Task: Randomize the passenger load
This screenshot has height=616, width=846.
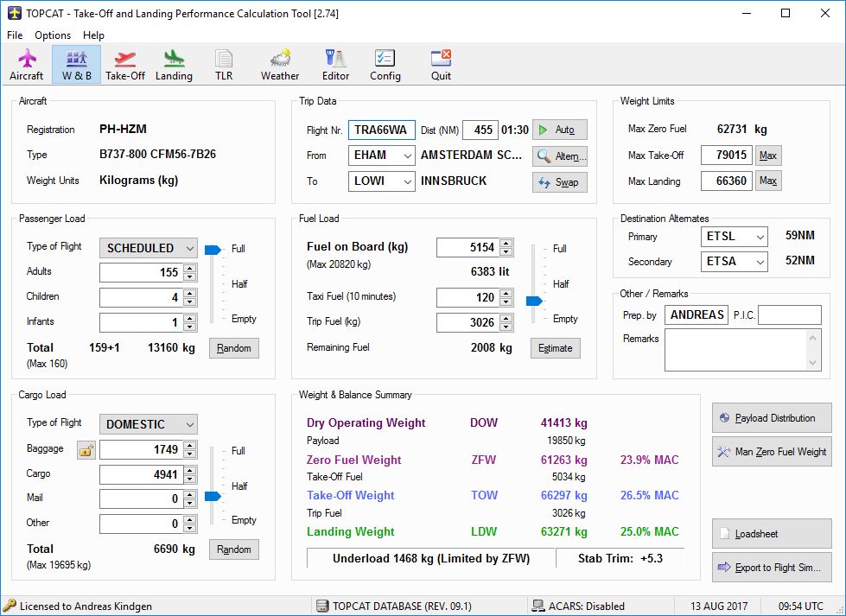Action: pos(233,348)
